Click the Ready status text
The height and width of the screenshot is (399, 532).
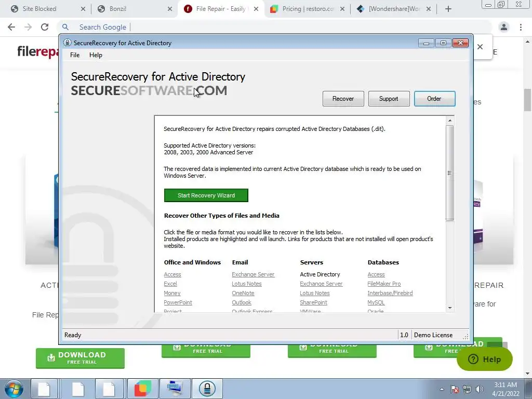click(73, 335)
